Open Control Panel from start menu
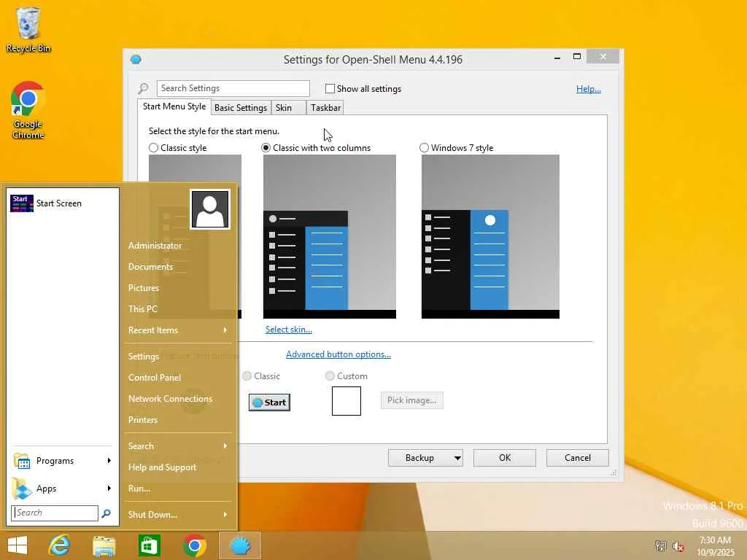 pos(155,378)
